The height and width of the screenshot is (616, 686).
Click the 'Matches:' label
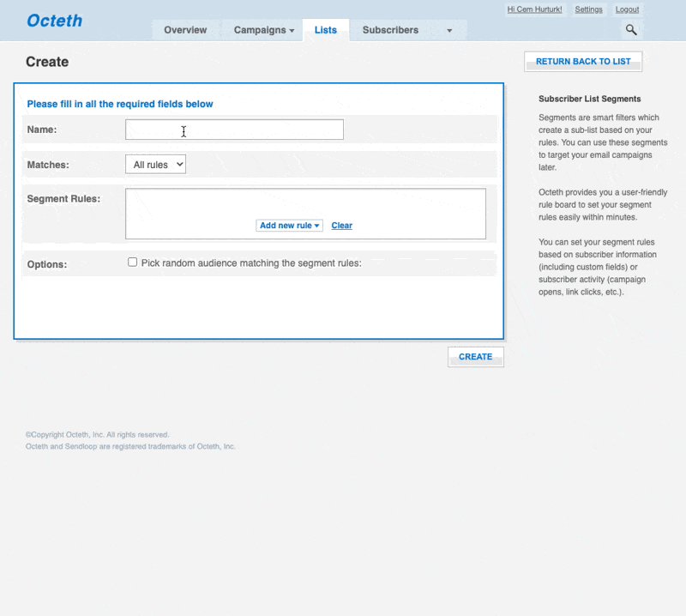coord(48,165)
